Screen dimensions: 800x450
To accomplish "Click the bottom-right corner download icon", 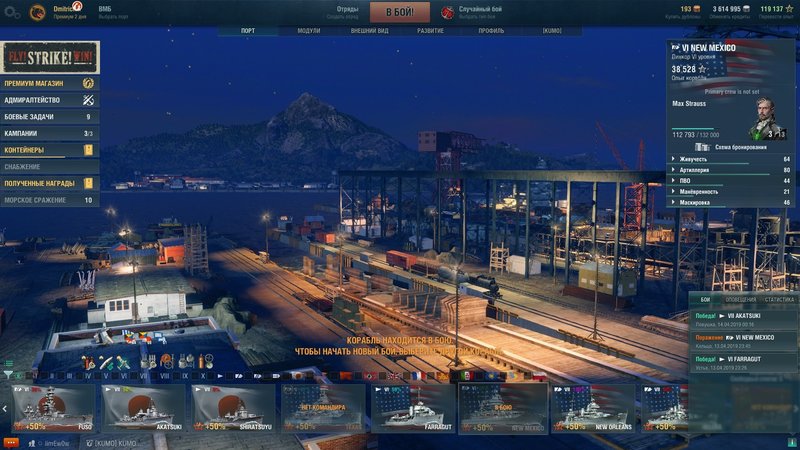I will click(x=792, y=442).
